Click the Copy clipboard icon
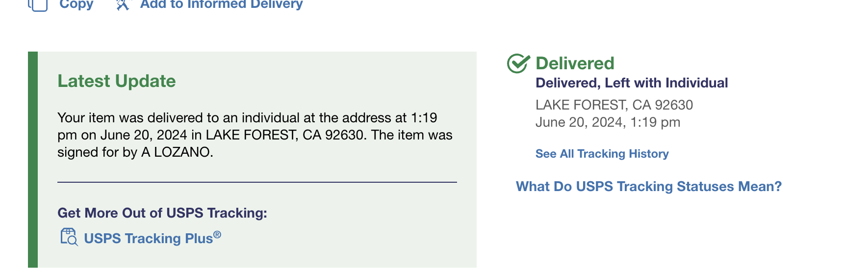 pos(38,5)
